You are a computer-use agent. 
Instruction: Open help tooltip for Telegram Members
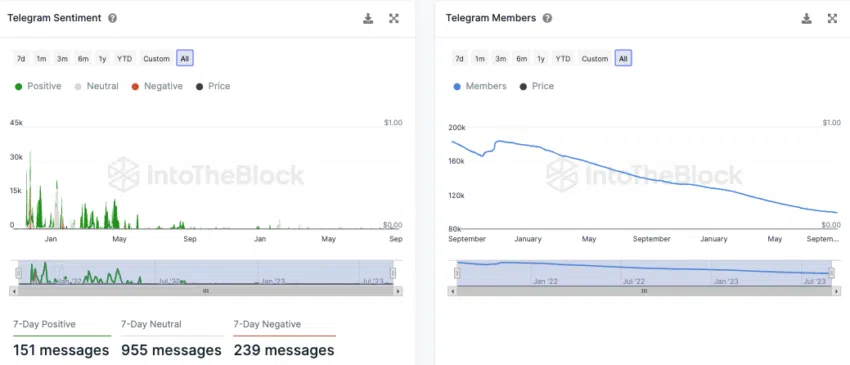[x=548, y=18]
